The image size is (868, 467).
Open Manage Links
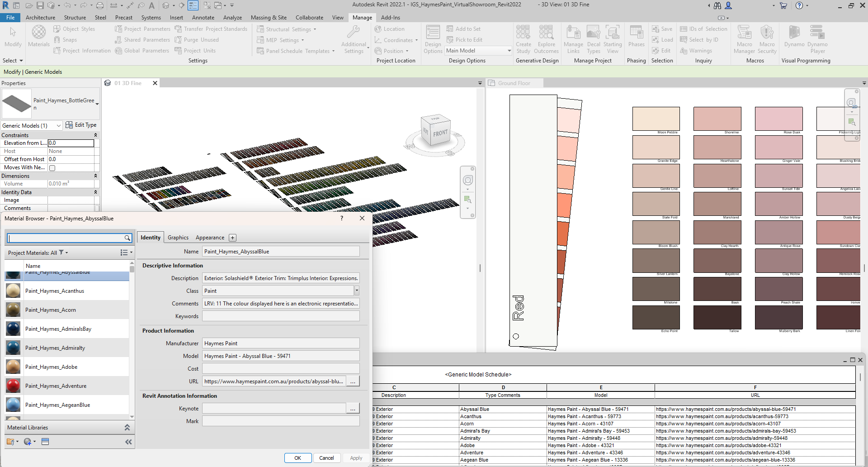573,38
